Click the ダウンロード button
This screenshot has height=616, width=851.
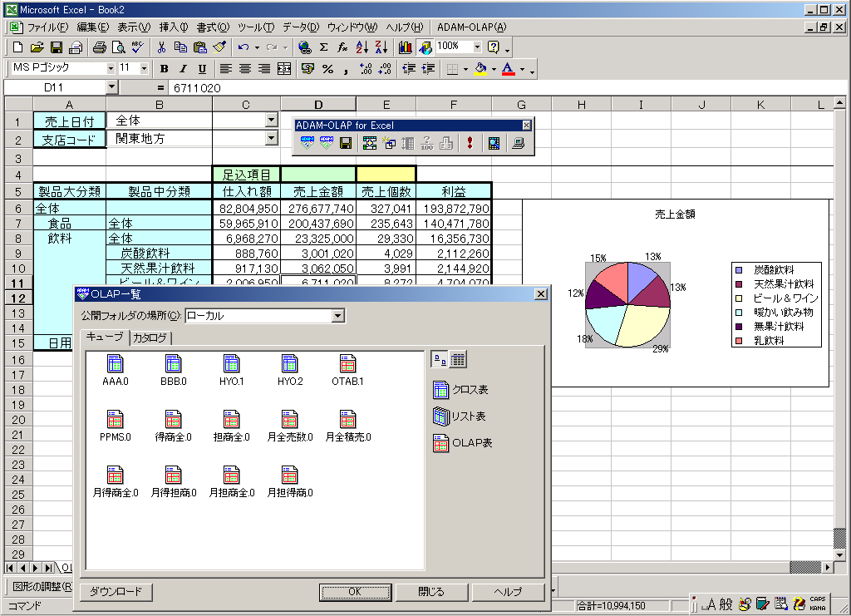[116, 592]
